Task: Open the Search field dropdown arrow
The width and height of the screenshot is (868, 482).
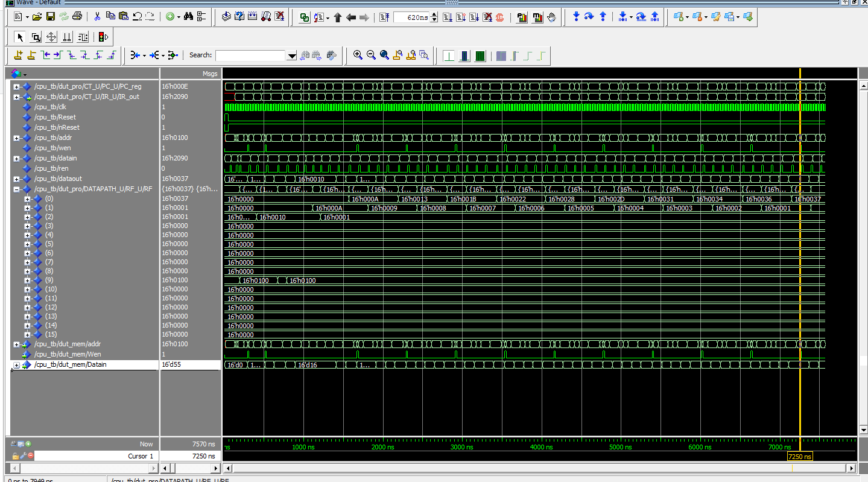Action: tap(292, 55)
